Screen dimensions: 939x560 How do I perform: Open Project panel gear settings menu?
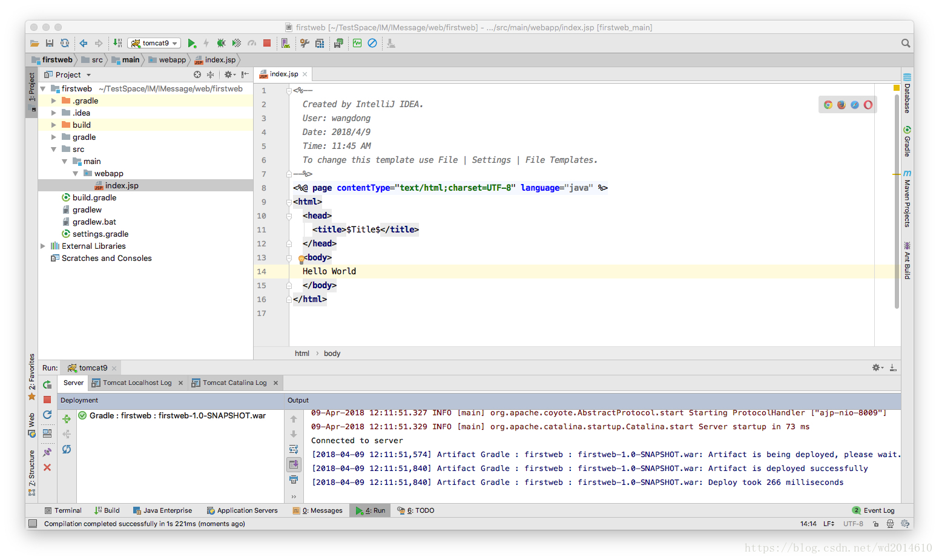tap(229, 74)
